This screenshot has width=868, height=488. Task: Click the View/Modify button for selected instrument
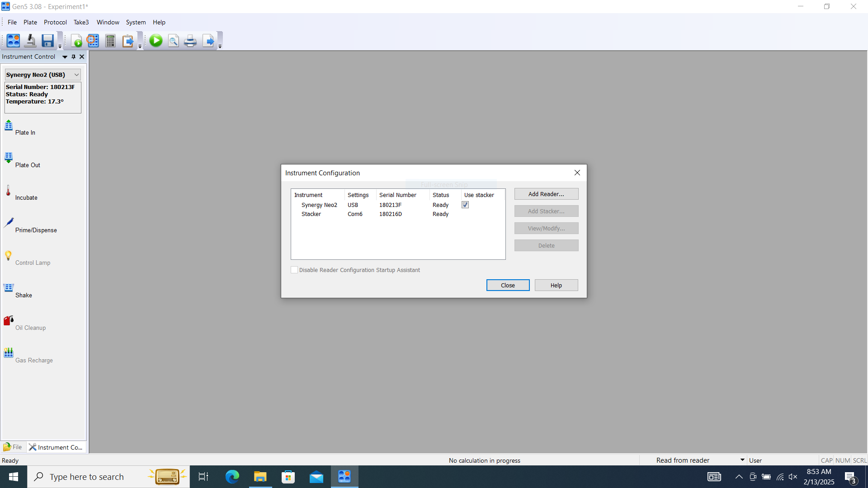[x=546, y=228]
